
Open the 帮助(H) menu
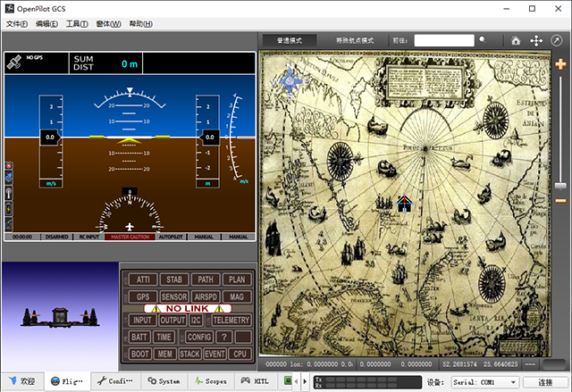pos(141,24)
